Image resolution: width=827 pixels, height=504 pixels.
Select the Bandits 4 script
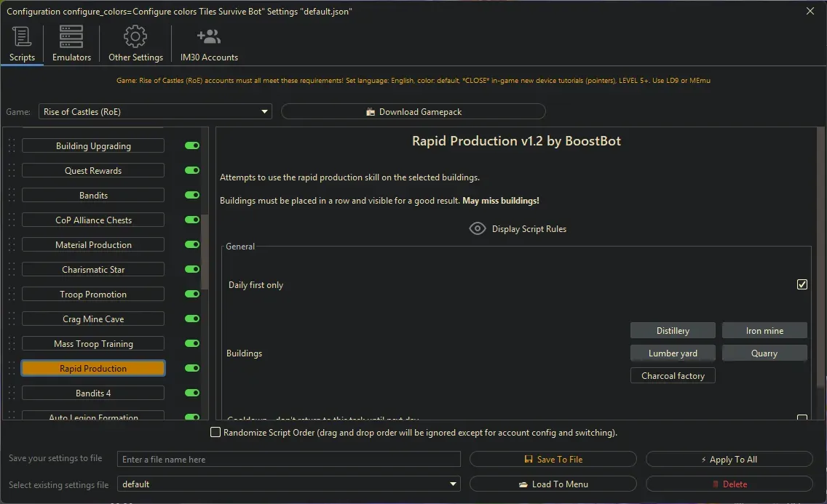93,393
